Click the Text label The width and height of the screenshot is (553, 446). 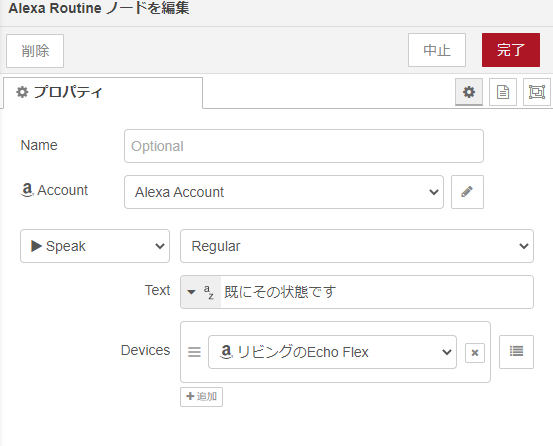157,290
